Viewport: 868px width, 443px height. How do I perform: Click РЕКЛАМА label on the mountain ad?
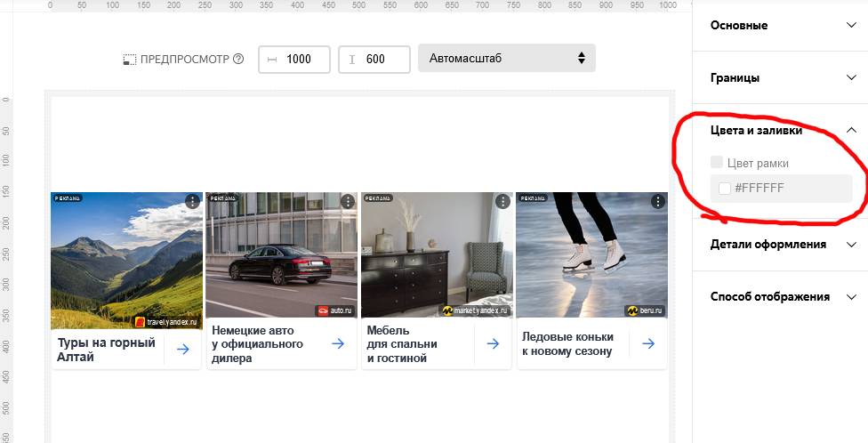click(x=68, y=197)
